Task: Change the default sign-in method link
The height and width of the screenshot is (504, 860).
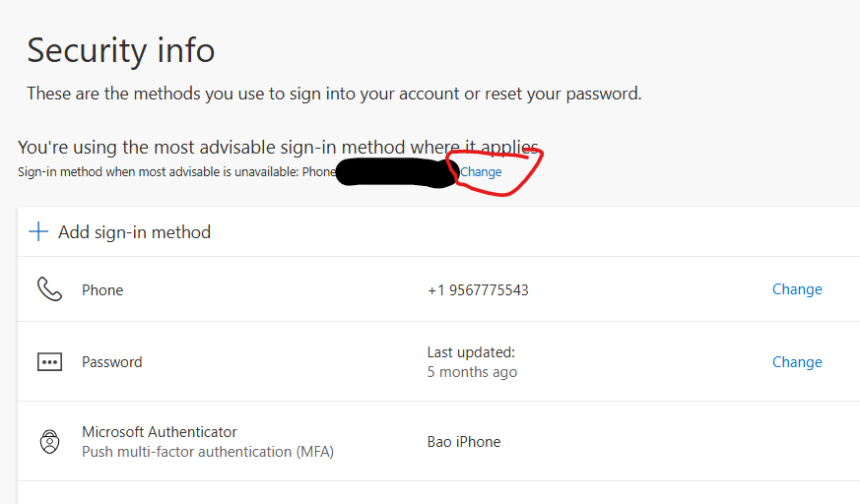Action: pos(481,172)
